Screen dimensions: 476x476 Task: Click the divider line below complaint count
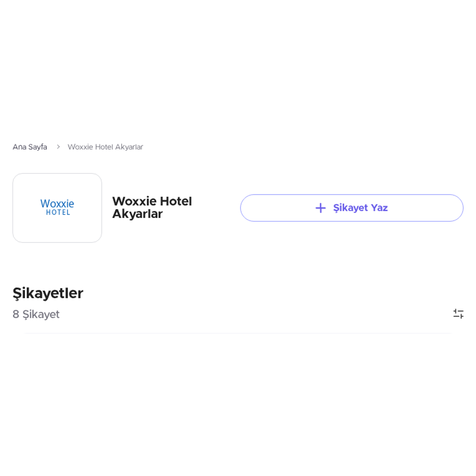pyautogui.click(x=238, y=333)
